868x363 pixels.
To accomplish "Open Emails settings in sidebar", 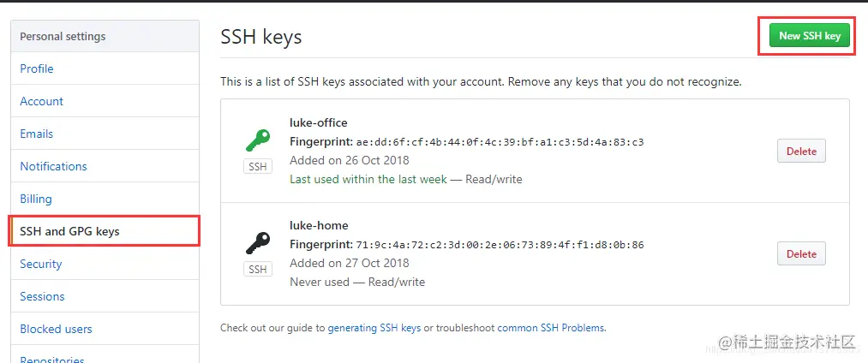I will pyautogui.click(x=37, y=134).
